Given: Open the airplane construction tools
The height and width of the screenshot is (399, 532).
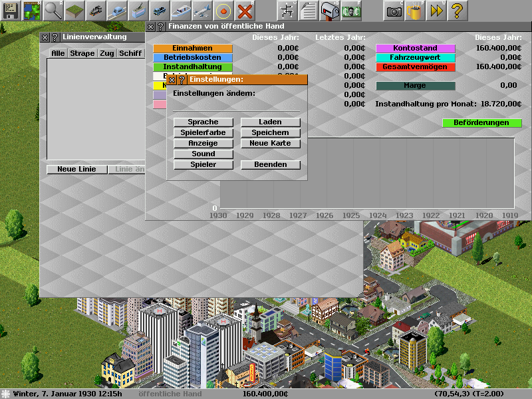Looking at the screenshot, I should tap(202, 10).
